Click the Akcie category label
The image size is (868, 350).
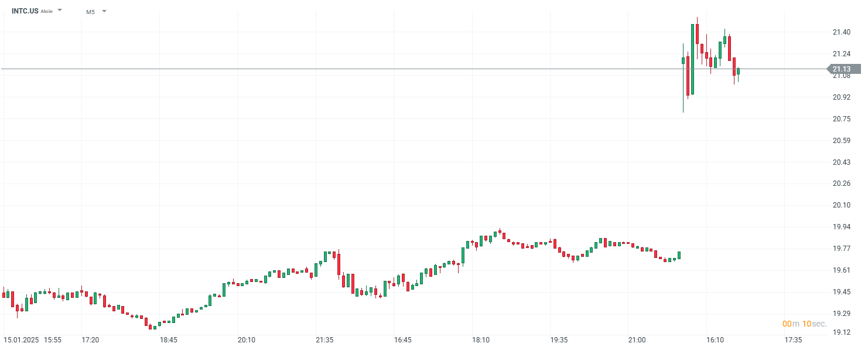[47, 11]
